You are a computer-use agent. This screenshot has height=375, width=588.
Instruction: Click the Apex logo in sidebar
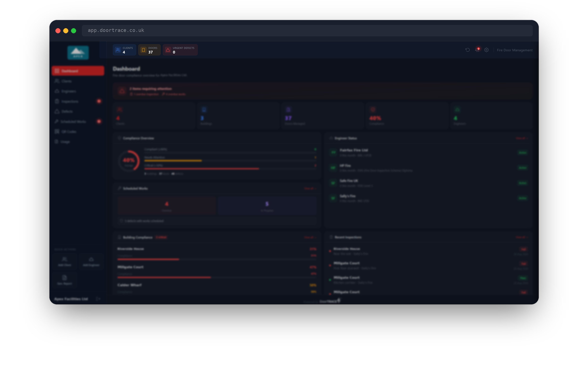coord(78,52)
